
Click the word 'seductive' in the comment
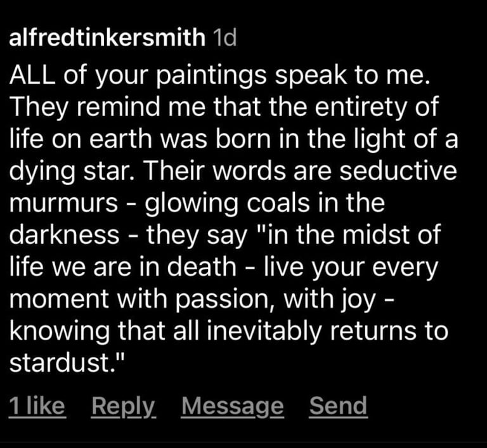398,172
